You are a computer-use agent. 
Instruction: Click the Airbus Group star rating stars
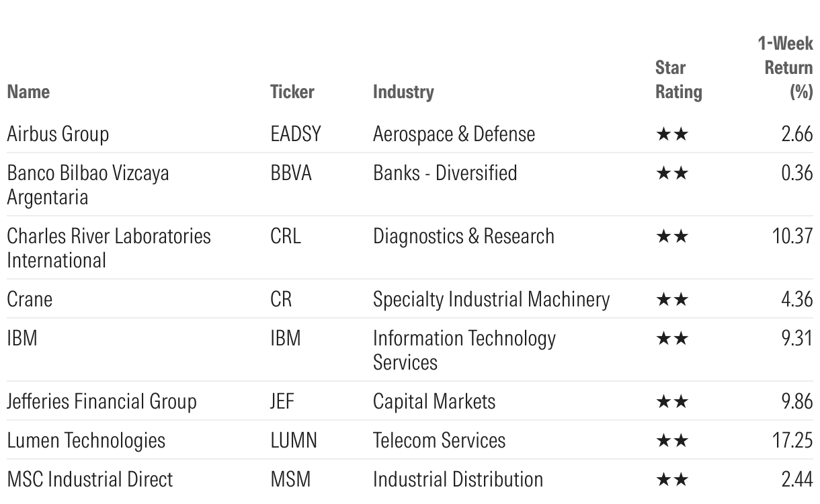coord(671,134)
